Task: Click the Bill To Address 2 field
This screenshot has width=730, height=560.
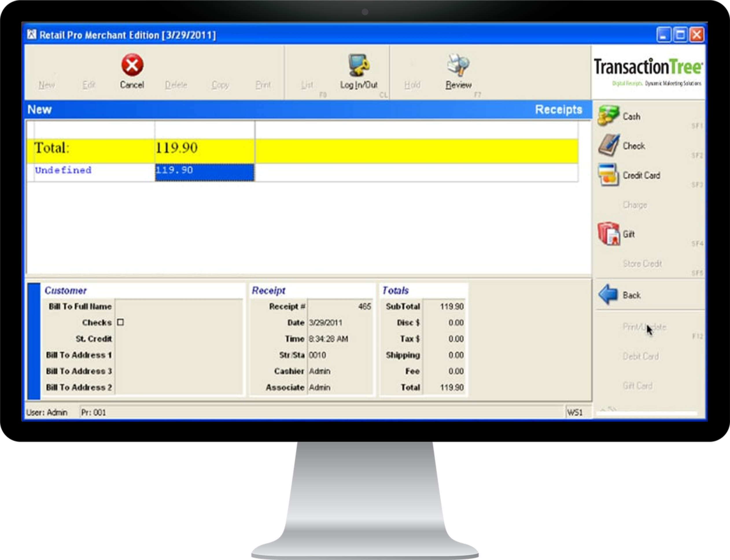Action: point(179,387)
